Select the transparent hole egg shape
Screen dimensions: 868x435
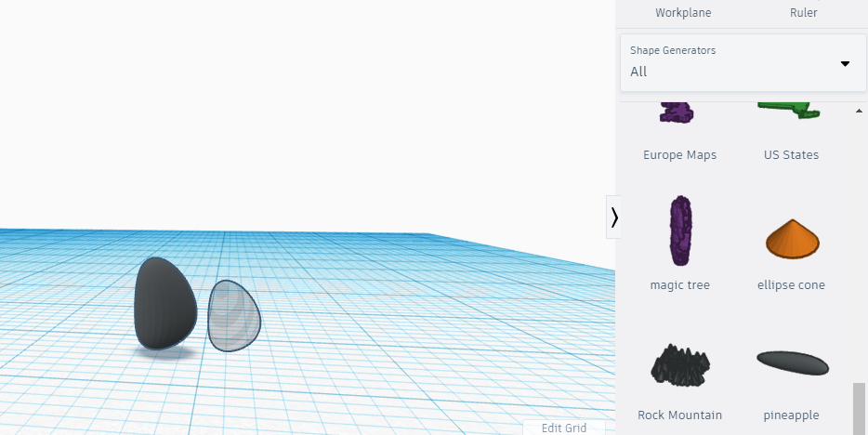point(233,315)
